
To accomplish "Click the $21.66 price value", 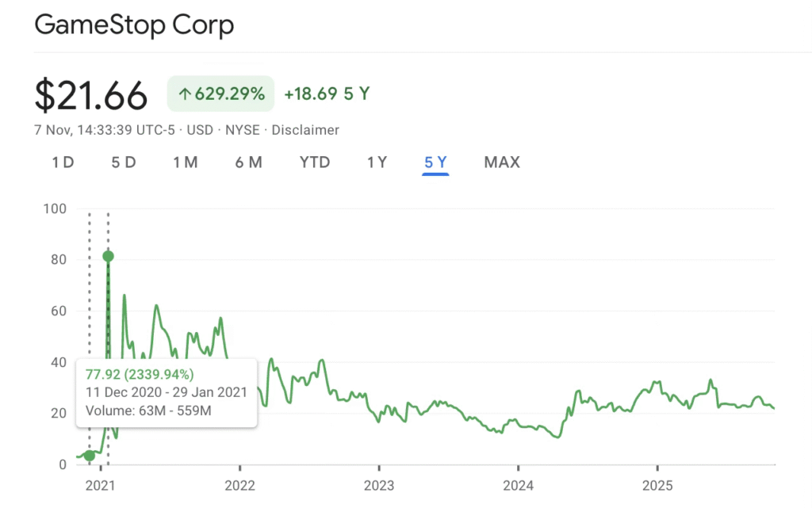I will point(91,96).
